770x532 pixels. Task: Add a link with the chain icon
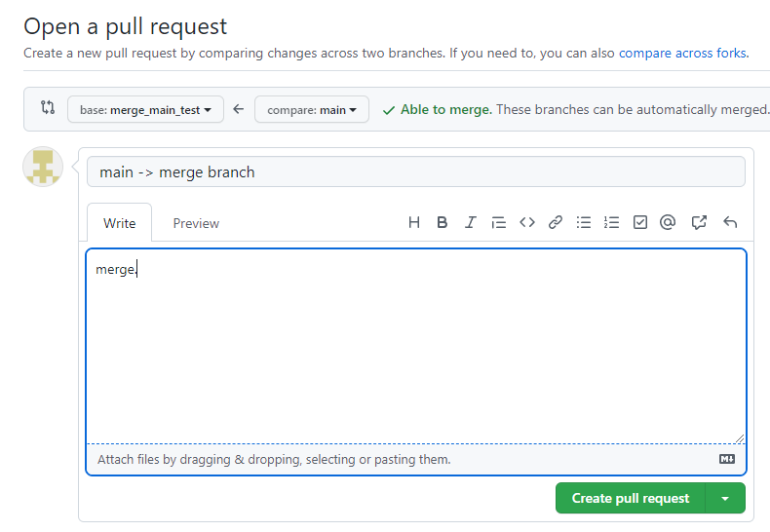pyautogui.click(x=556, y=223)
